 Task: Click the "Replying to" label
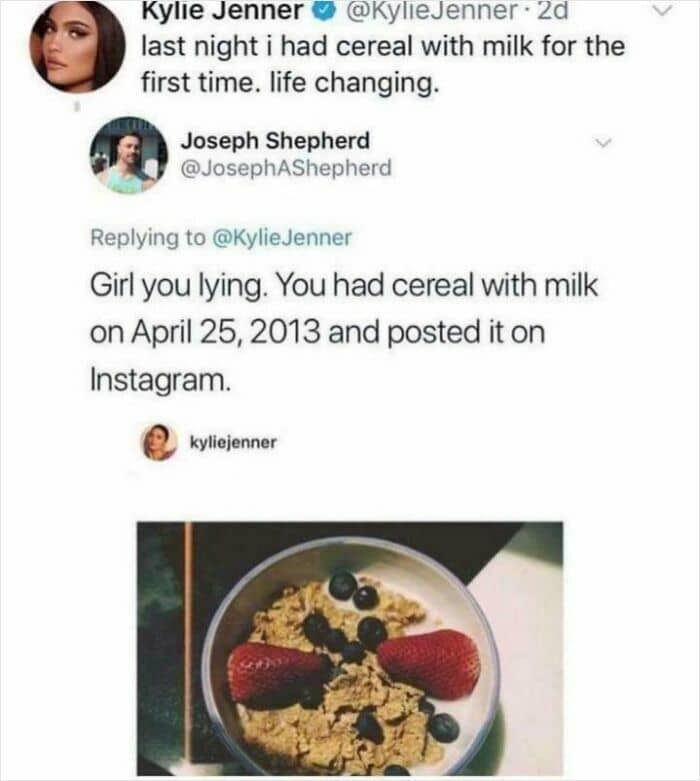(148, 237)
